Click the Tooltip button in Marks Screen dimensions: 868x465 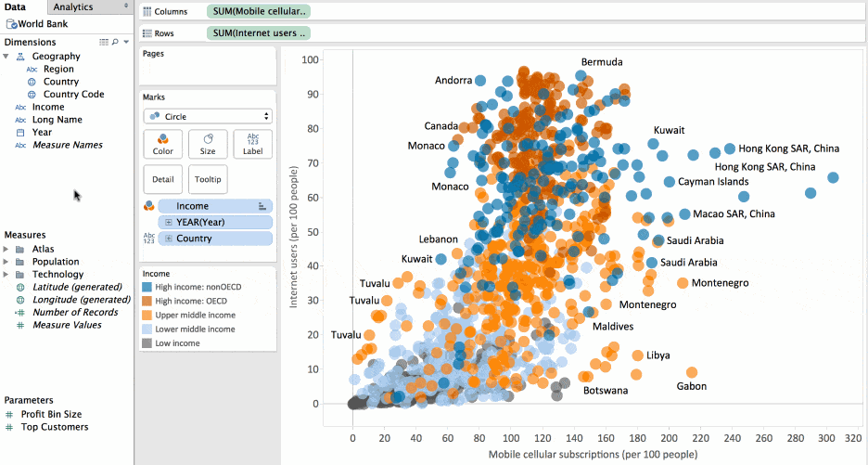tap(208, 179)
